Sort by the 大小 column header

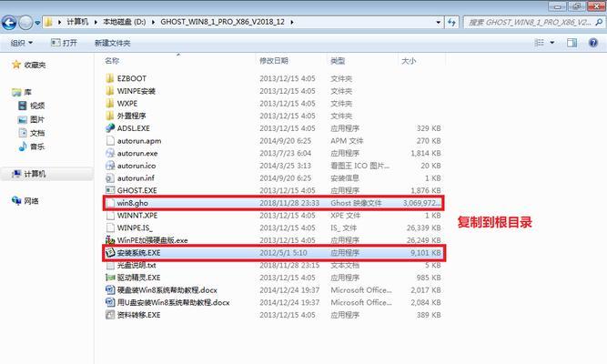[x=409, y=61]
